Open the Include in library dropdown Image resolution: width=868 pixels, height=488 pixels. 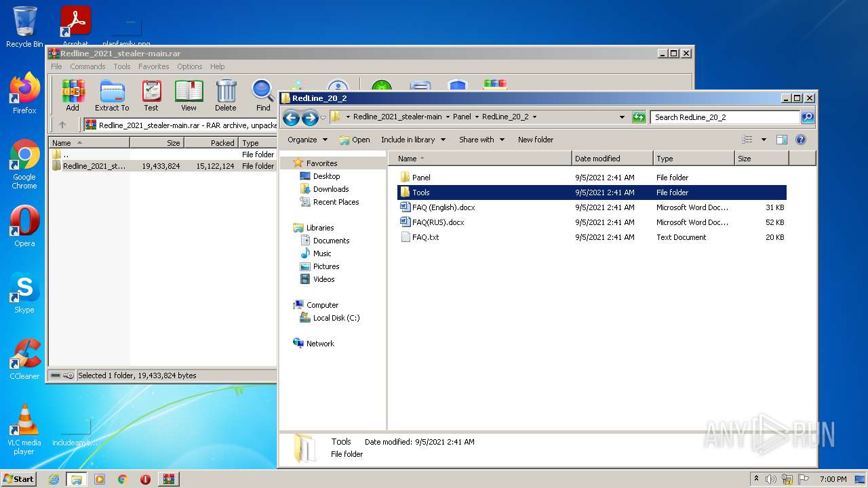coord(413,140)
